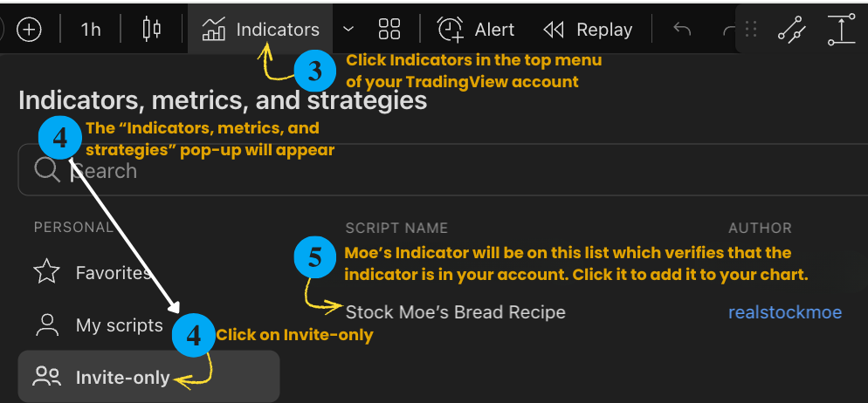Open the candlestick chart type selector
This screenshot has height=403, width=868.
click(x=151, y=30)
